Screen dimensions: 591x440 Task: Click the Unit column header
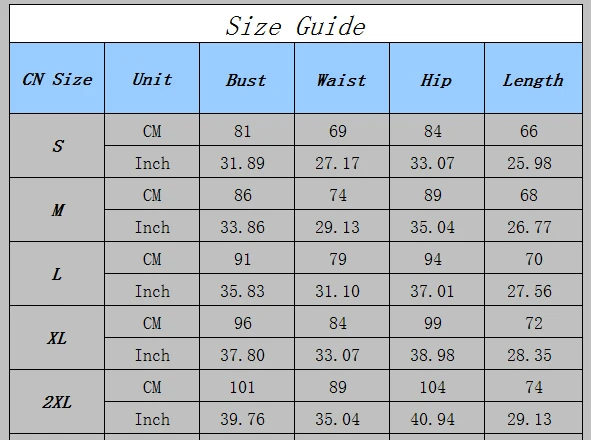click(x=152, y=78)
